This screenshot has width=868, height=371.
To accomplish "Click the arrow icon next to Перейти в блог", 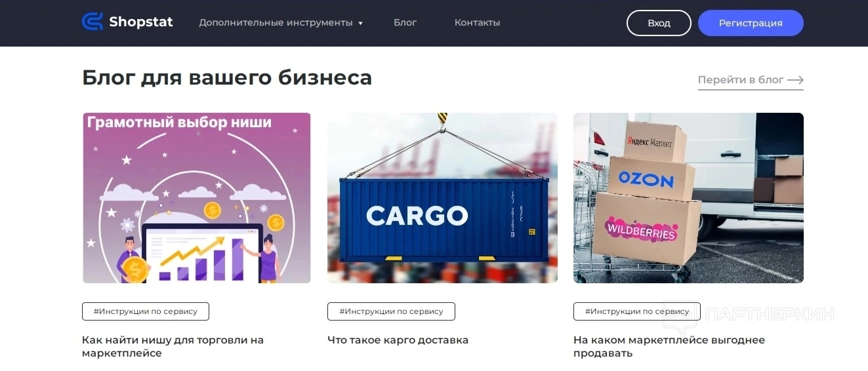I will click(796, 80).
